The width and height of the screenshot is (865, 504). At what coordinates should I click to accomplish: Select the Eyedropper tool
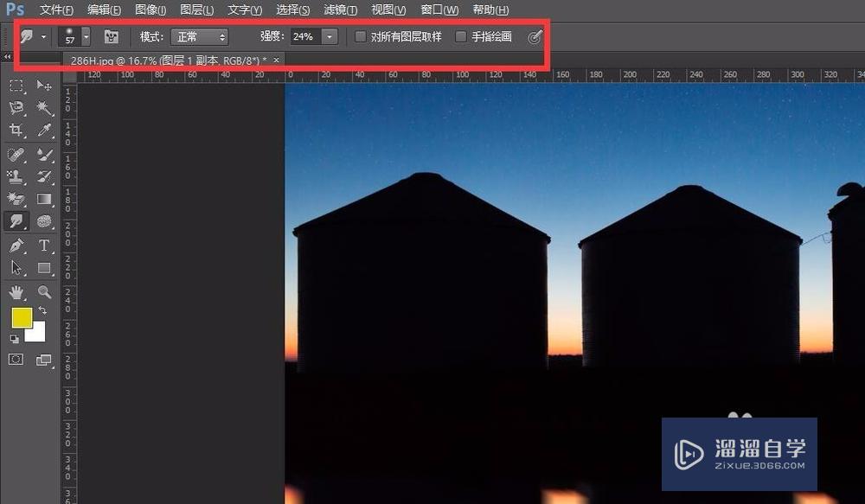pyautogui.click(x=44, y=131)
